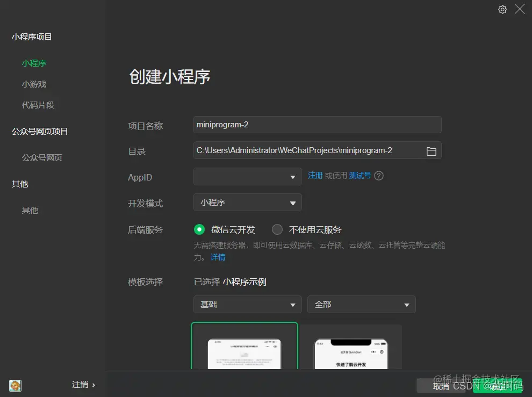Close the project creation window
Screen dimensions: 532x397
520,9
